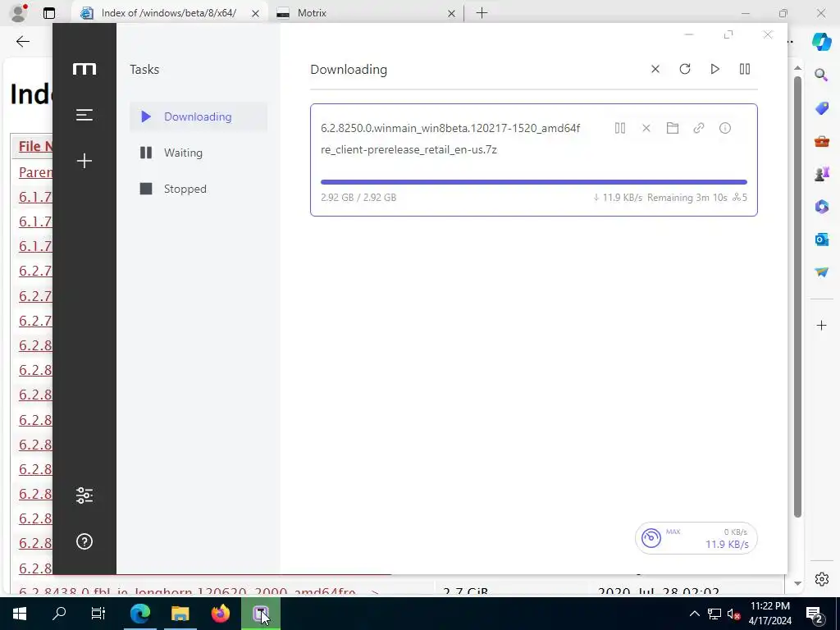The width and height of the screenshot is (840, 630).
Task: Open the Shopping tag sidebar icon
Action: tap(821, 107)
